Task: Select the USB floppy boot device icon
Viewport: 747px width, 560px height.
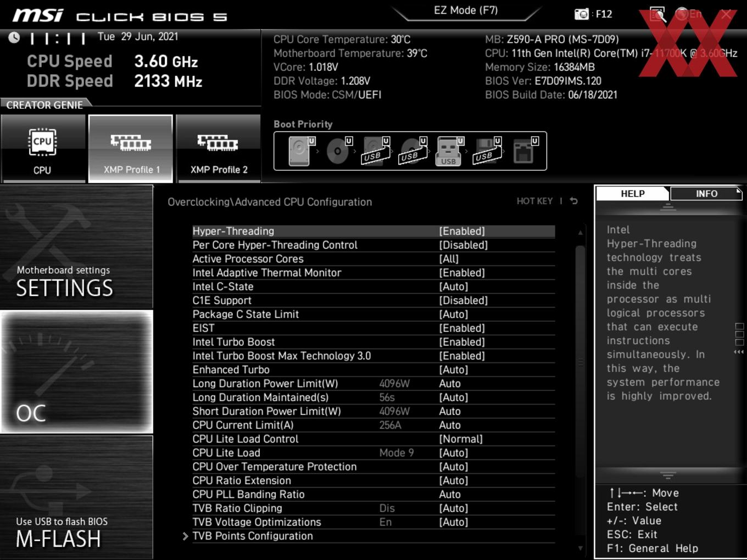Action: 487,151
